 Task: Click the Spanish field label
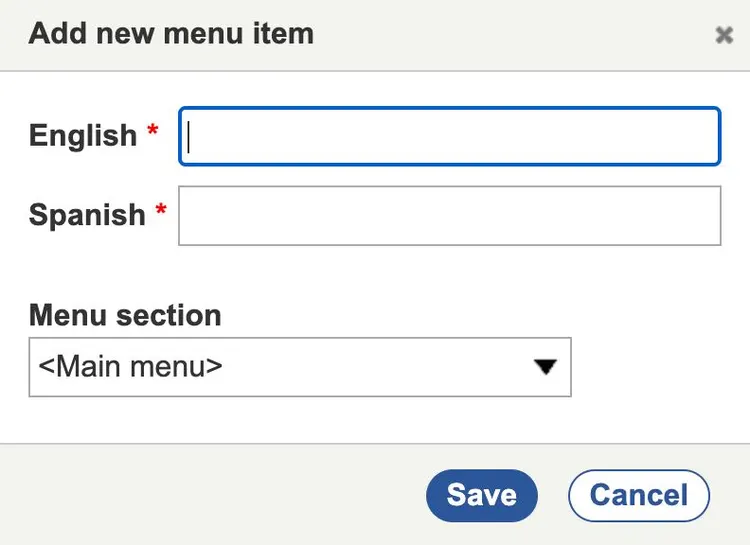[87, 215]
